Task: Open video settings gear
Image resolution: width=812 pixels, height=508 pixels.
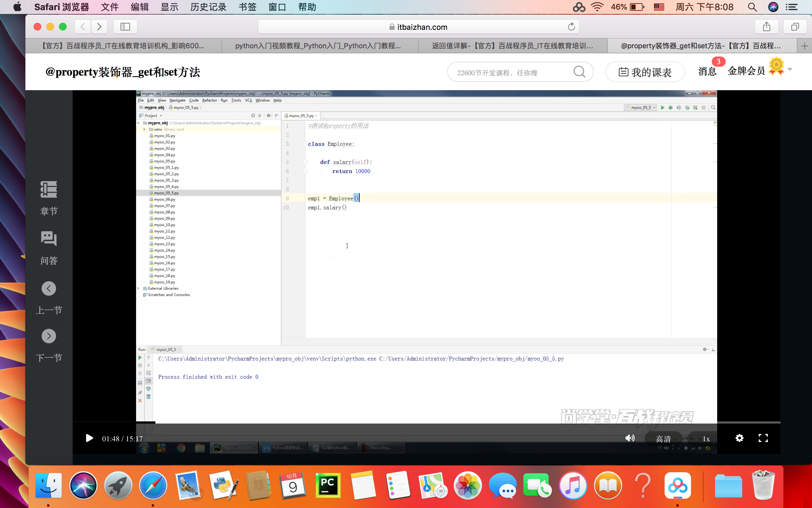Action: point(739,438)
